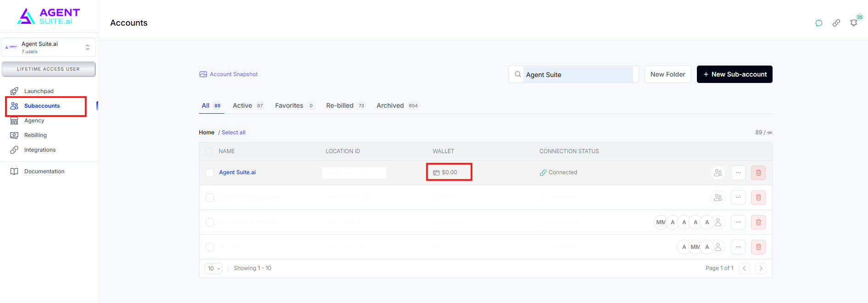
Task: Check the Agent Suite.ai row checkbox
Action: (210, 173)
